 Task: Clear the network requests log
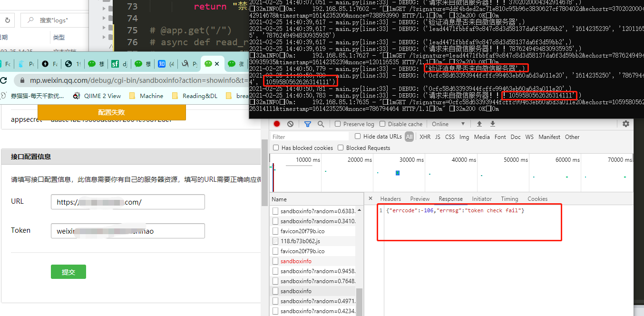pos(290,123)
